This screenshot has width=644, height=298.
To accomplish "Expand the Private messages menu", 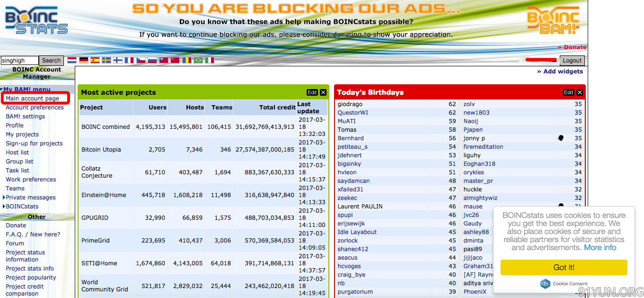I will point(30,198).
